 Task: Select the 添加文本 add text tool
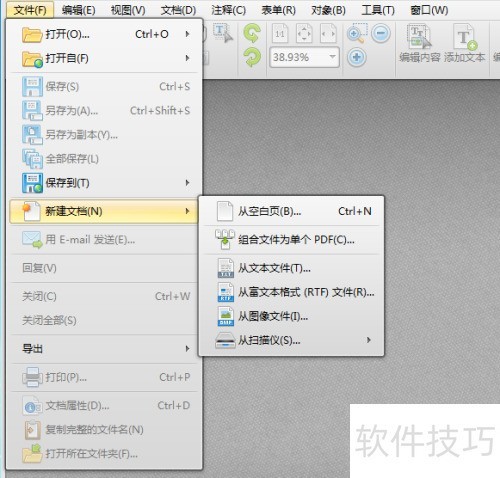(x=465, y=43)
